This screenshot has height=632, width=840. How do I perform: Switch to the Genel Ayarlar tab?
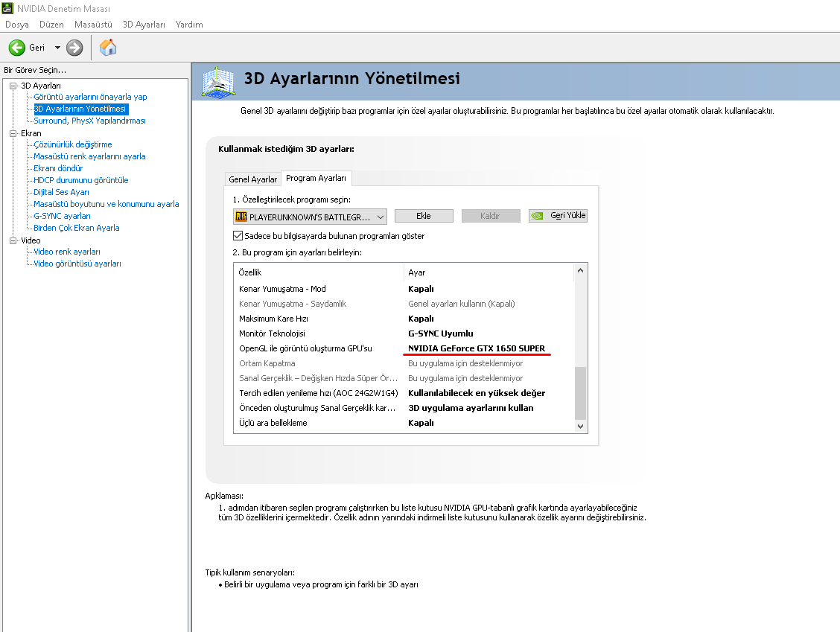tap(253, 179)
